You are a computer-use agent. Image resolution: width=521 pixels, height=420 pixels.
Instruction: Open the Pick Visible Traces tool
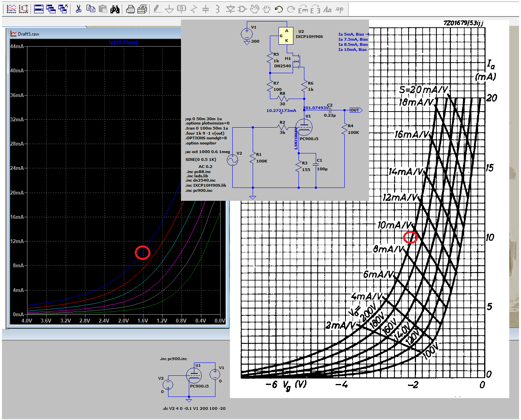[11, 9]
